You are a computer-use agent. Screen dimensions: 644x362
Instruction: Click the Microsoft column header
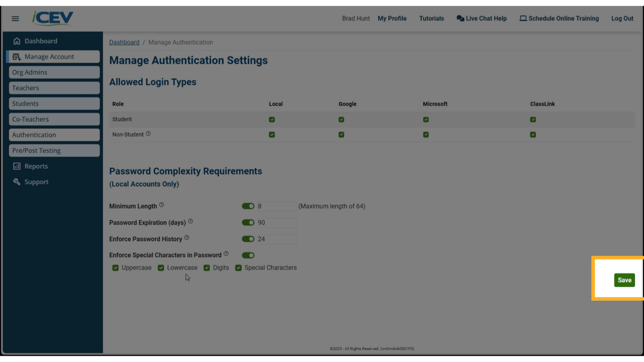click(x=435, y=104)
